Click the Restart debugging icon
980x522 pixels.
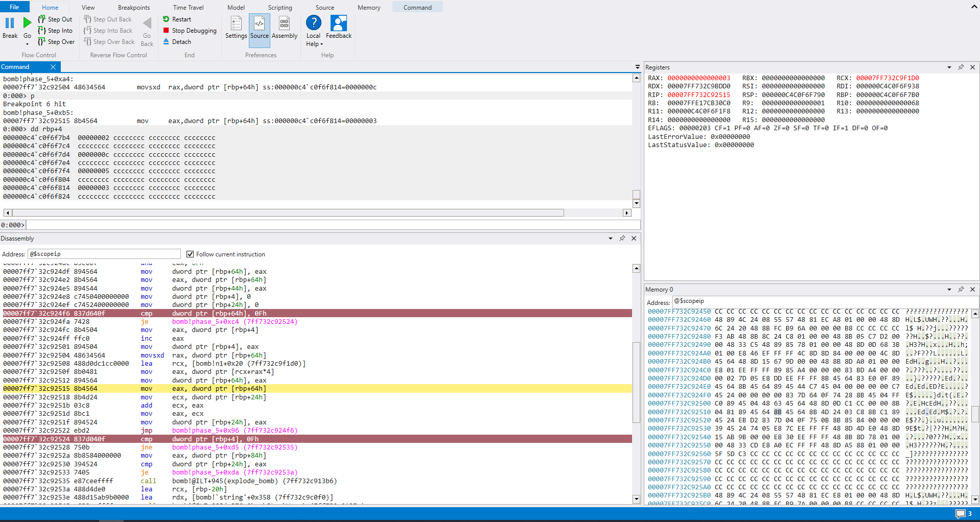pyautogui.click(x=166, y=19)
